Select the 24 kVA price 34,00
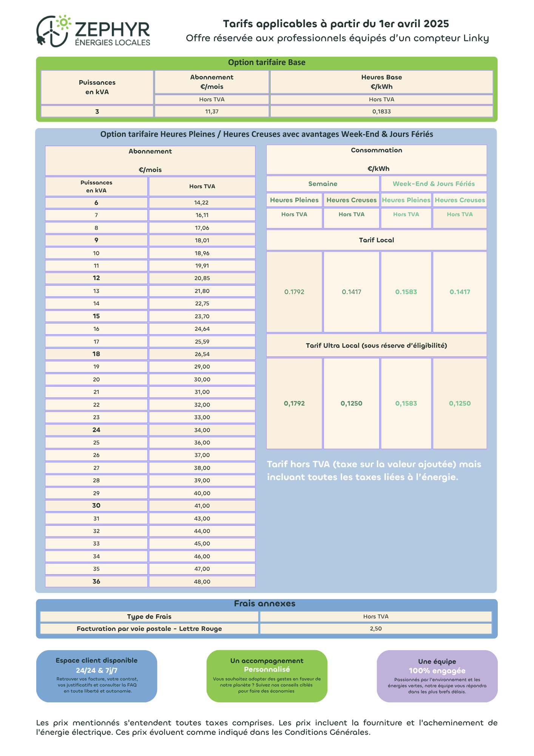Screen dimensions: 534x756 coord(202,430)
